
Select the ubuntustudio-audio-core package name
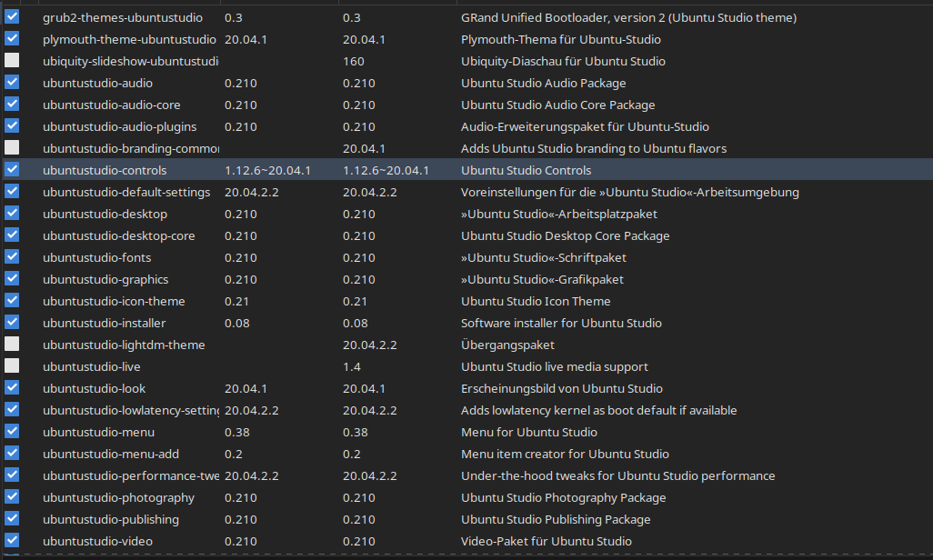point(111,105)
